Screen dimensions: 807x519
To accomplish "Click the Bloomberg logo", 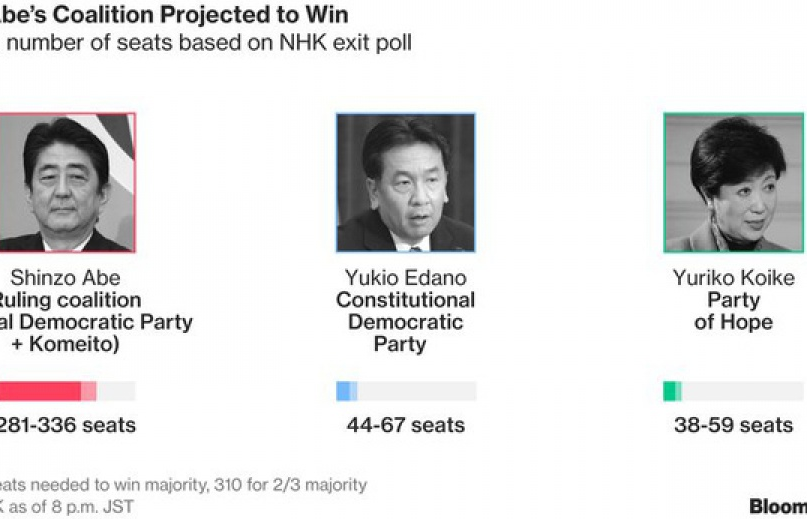I will point(778,506).
